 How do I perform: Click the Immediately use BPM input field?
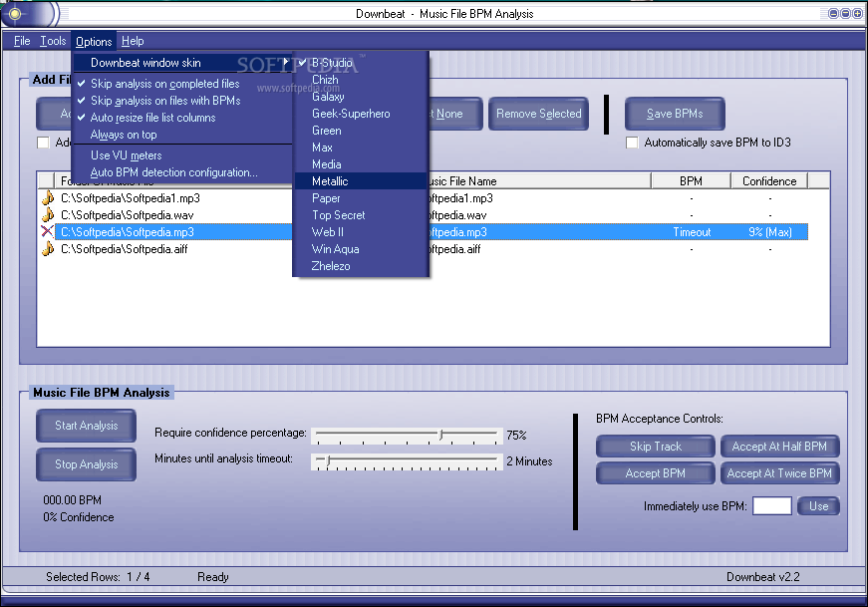[x=771, y=506]
